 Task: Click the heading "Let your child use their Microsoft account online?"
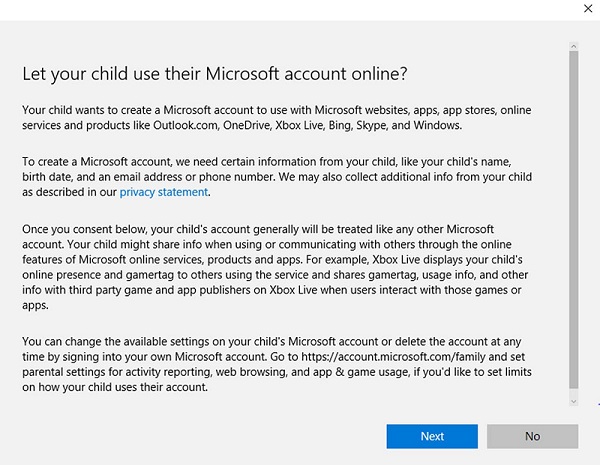(215, 74)
